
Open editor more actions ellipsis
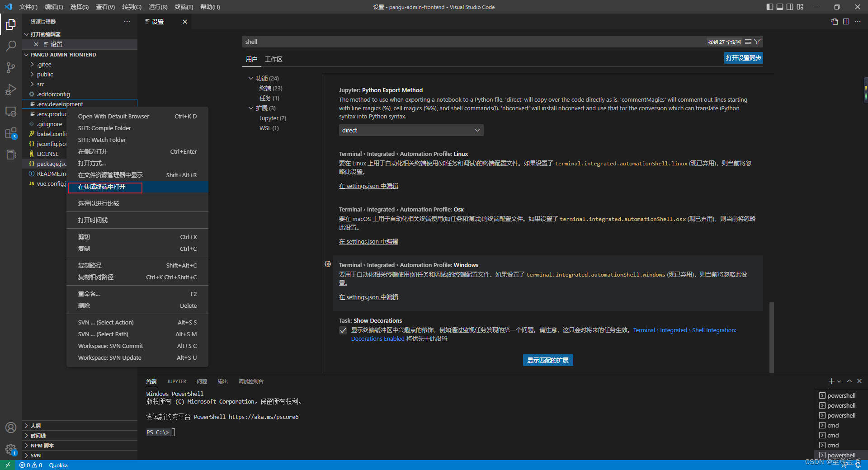pos(858,22)
